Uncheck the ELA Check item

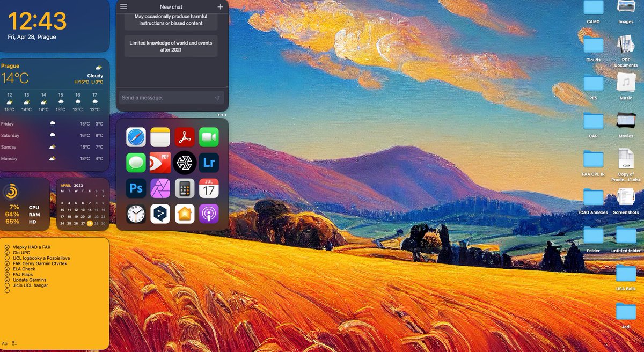[7, 269]
